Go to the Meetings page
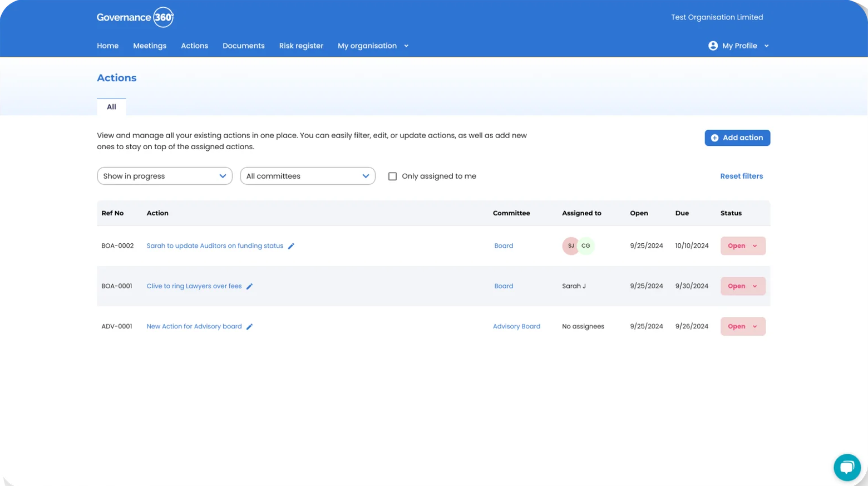 tap(150, 46)
